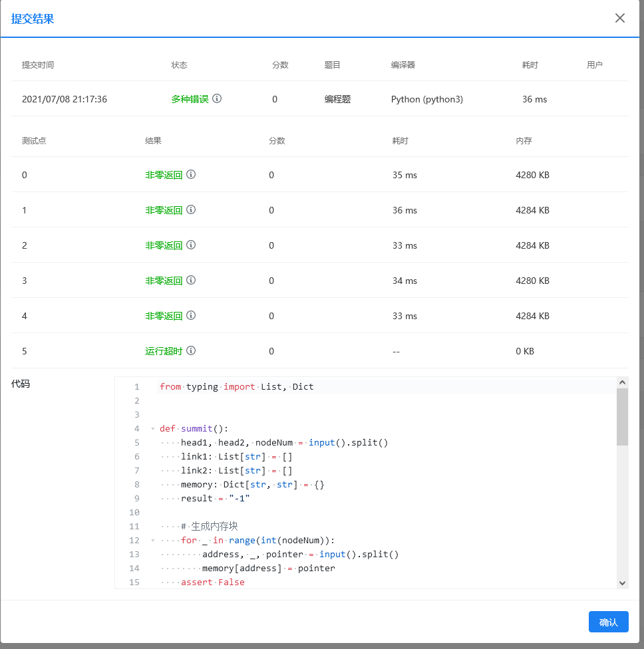
Task: Click info icon for test point 0 result
Action: [x=191, y=174]
